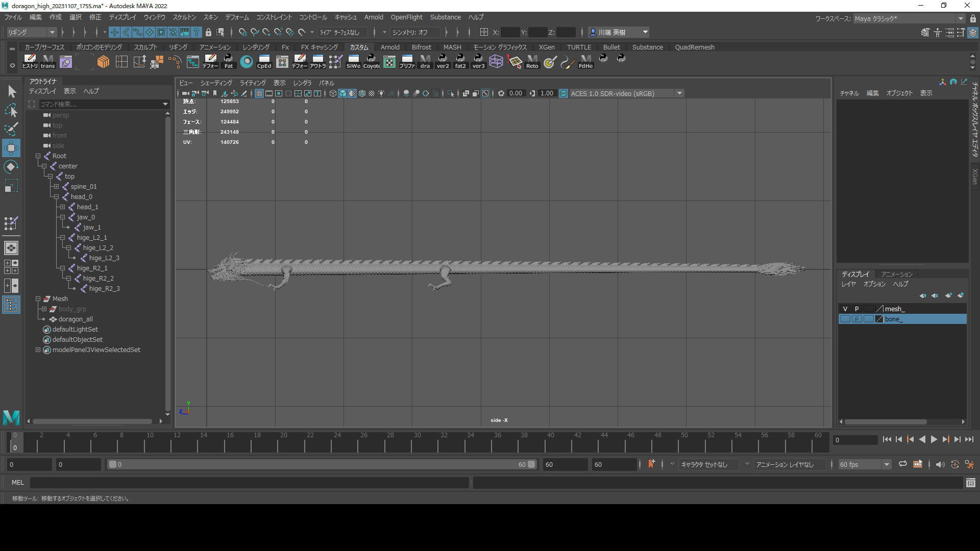Switch to the ポリゴンのモデリング shelf tab
Screen dimensions: 980x551
pos(99,47)
